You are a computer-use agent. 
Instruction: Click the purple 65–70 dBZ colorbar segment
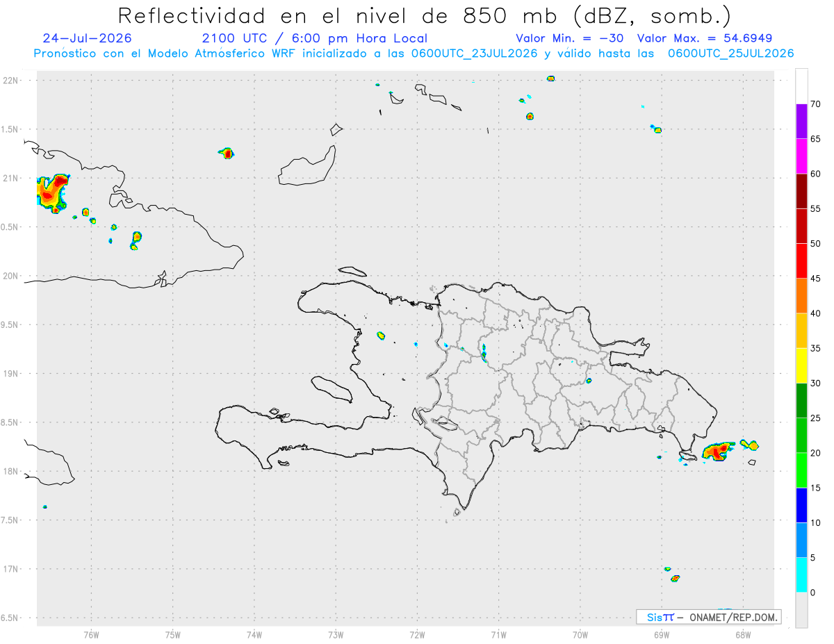pyautogui.click(x=801, y=122)
